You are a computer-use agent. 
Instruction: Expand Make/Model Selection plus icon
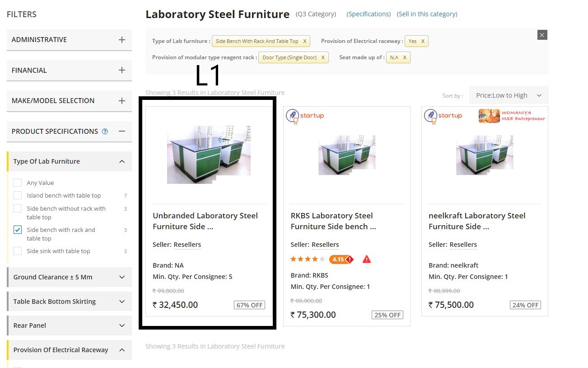(x=121, y=101)
